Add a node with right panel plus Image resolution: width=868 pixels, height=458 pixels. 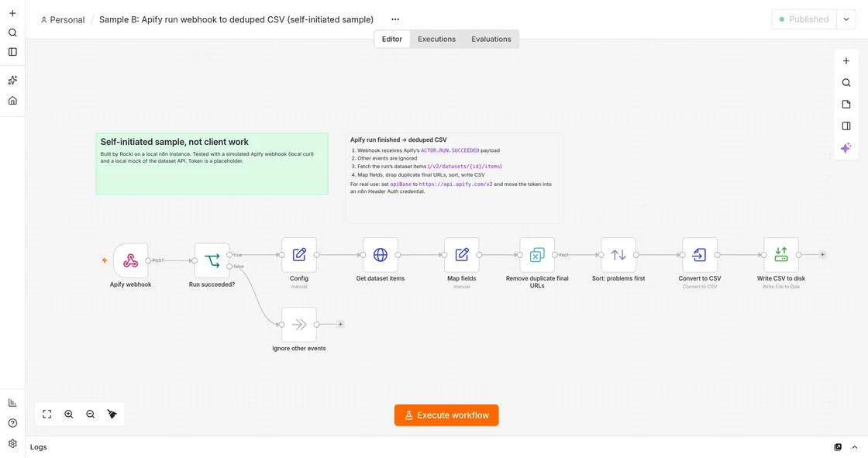coord(846,61)
